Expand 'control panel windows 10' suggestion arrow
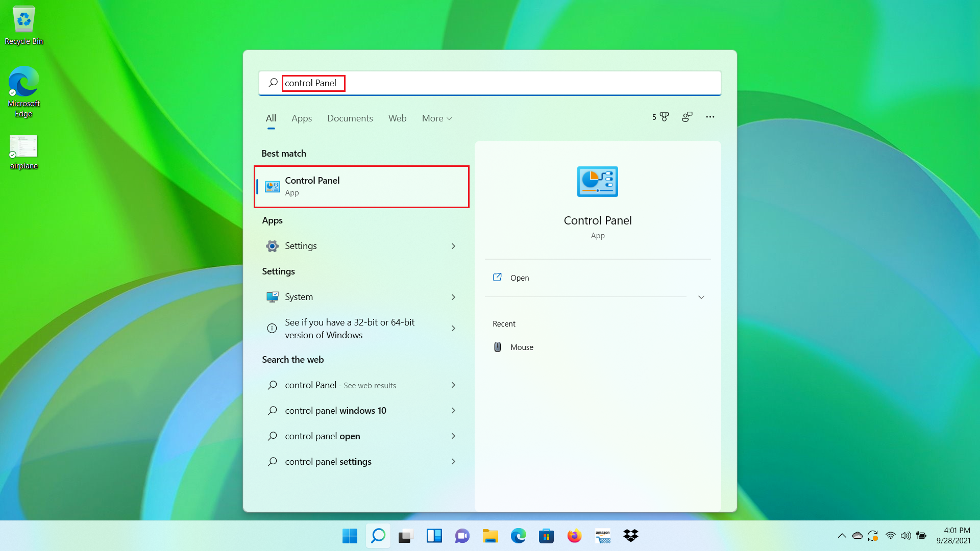This screenshot has height=551, width=980. [x=453, y=411]
